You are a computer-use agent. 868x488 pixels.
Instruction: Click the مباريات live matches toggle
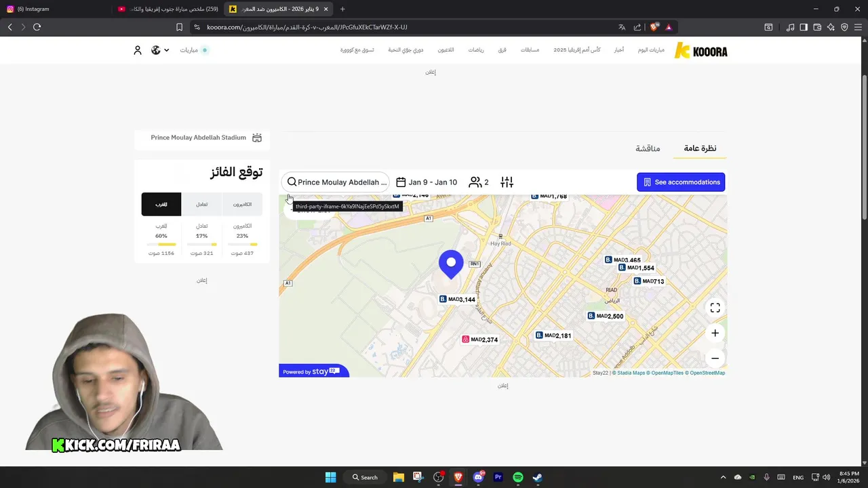(x=194, y=50)
